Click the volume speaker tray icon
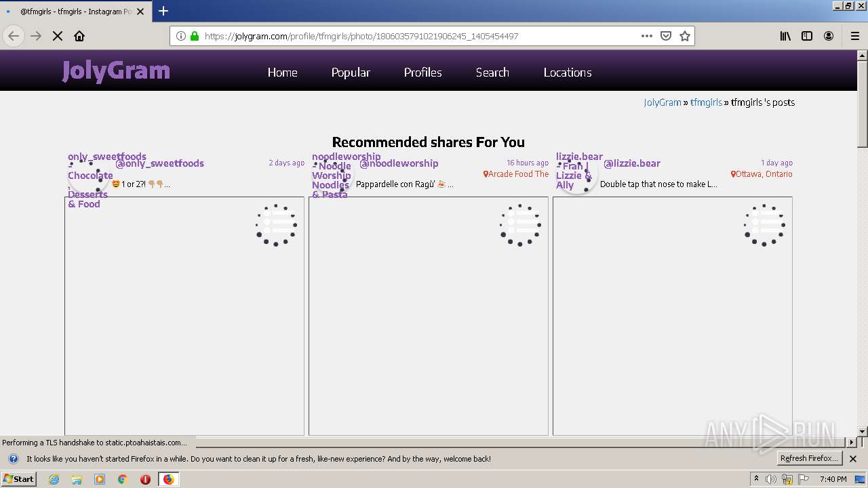 [x=771, y=479]
